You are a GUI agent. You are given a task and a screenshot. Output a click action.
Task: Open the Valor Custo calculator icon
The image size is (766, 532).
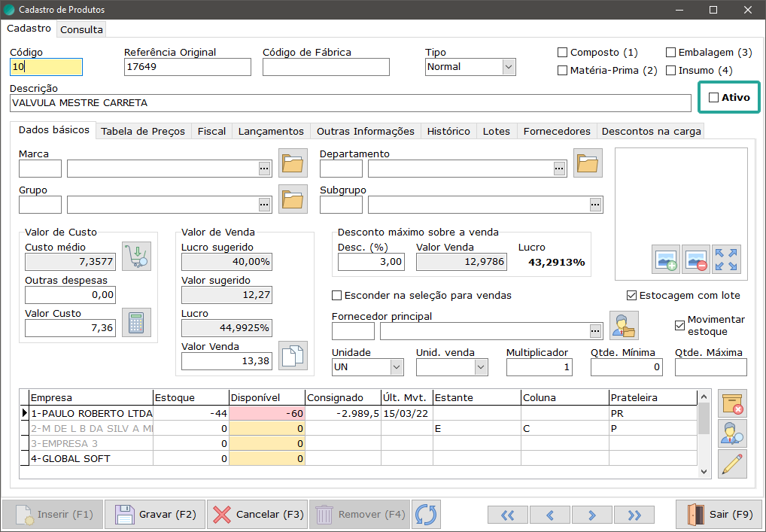tap(136, 322)
